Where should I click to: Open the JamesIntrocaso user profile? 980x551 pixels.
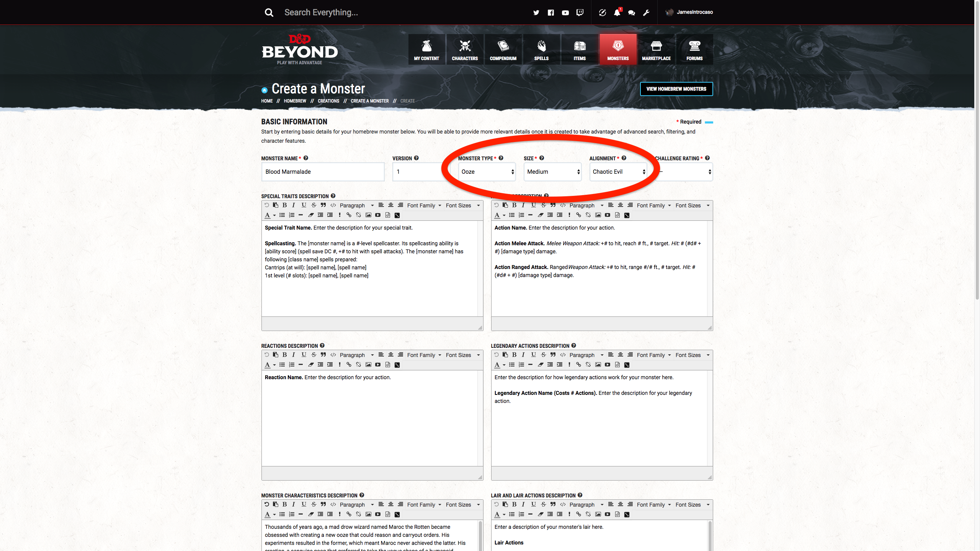pyautogui.click(x=689, y=12)
